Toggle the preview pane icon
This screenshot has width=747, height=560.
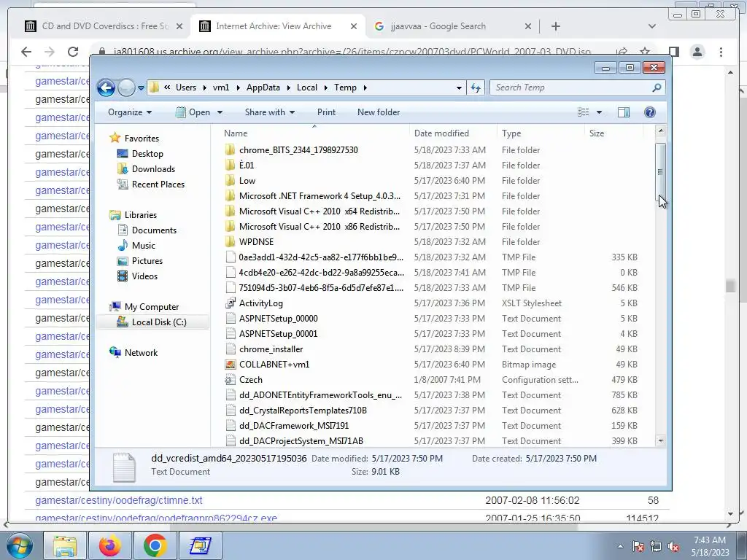tap(624, 112)
